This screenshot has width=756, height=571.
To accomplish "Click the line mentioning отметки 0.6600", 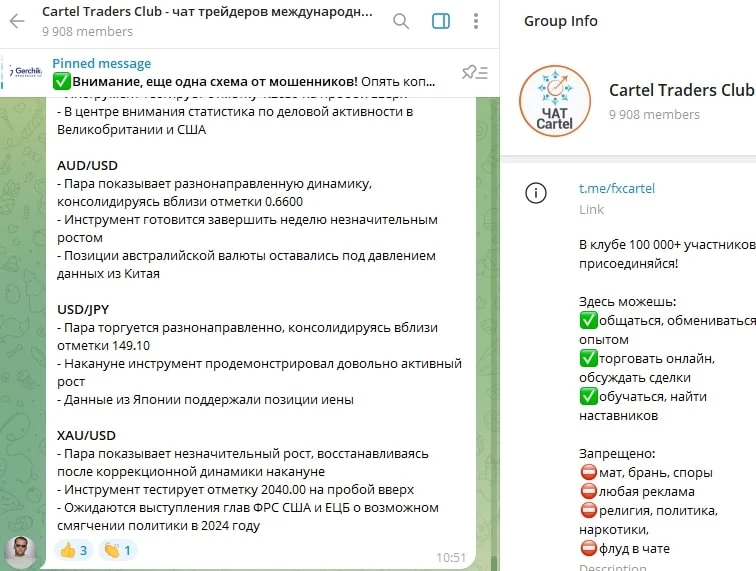I will point(180,202).
